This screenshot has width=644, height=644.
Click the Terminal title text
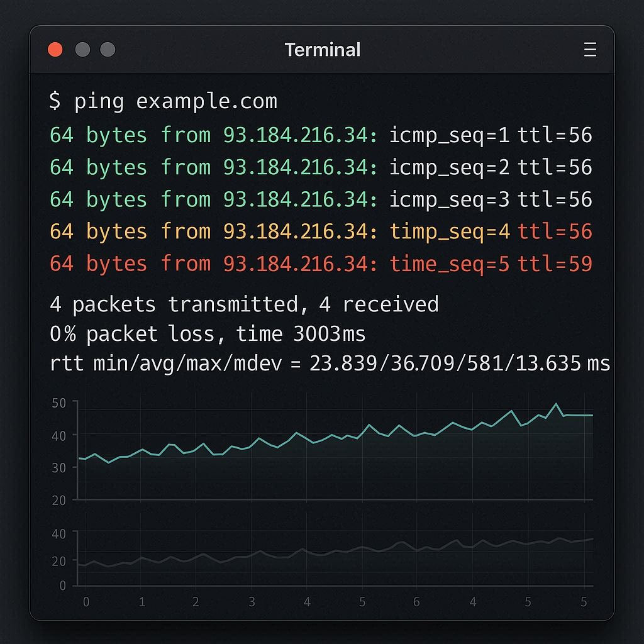coord(323,50)
